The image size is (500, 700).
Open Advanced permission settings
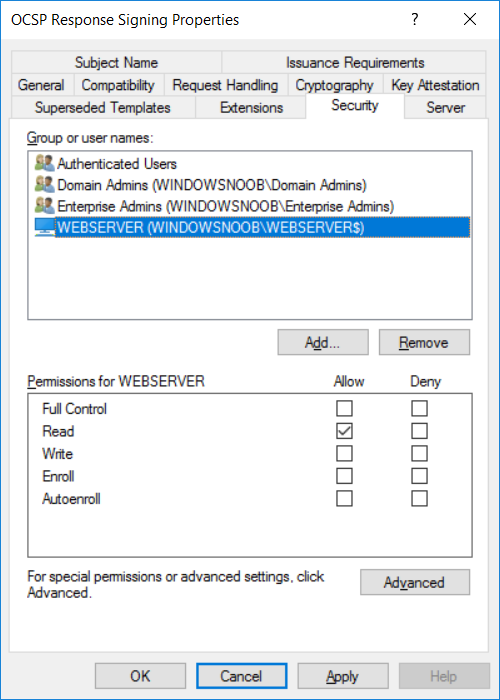(x=415, y=582)
